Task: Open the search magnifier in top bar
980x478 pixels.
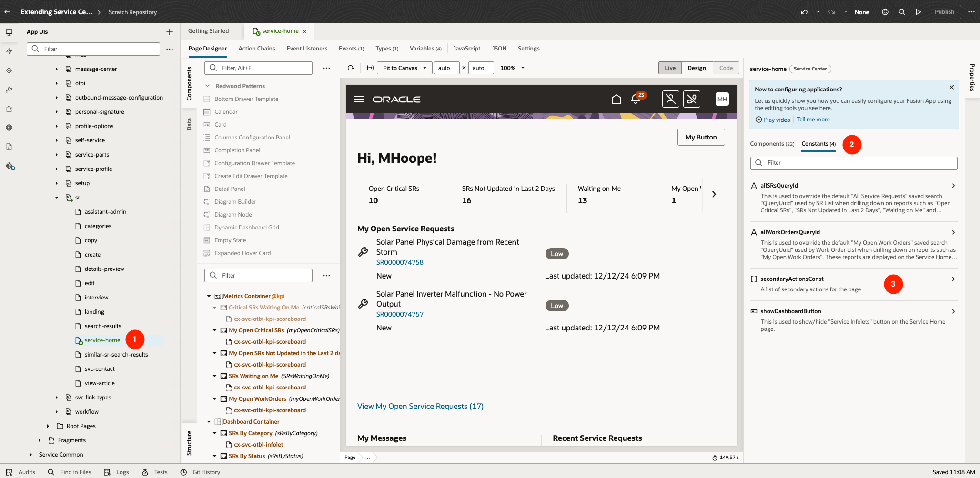Action: 902,12
